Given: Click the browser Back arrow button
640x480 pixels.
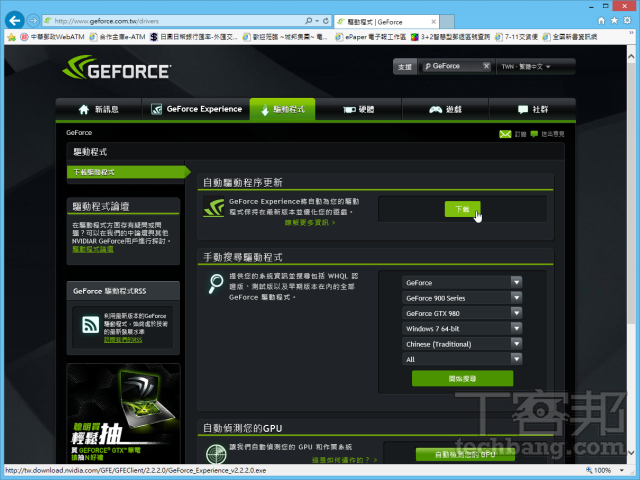Looking at the screenshot, I should point(15,20).
